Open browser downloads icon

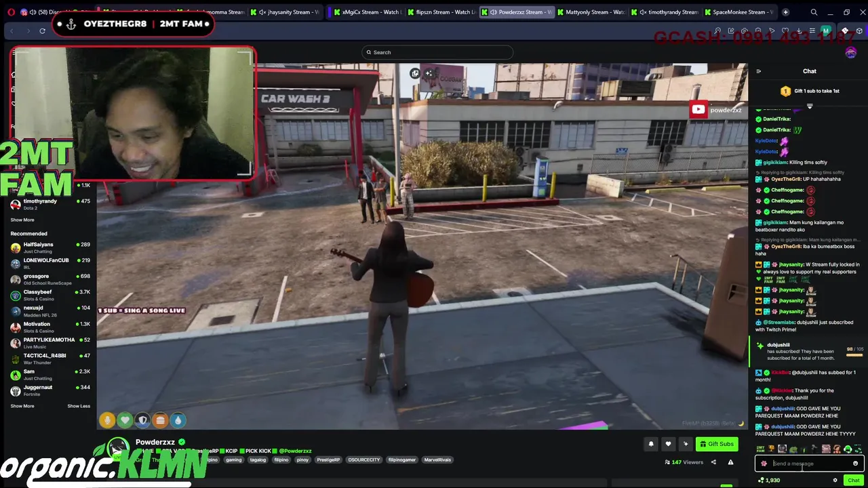pyautogui.click(x=799, y=31)
